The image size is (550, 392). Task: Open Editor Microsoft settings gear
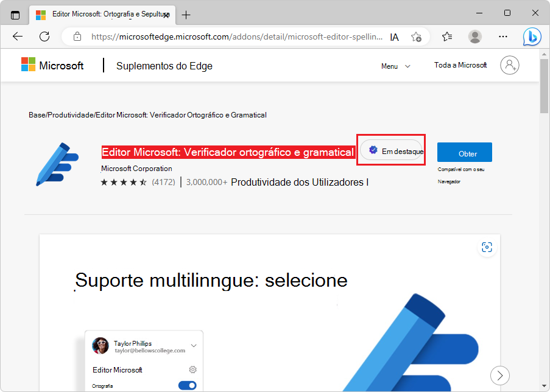(193, 369)
